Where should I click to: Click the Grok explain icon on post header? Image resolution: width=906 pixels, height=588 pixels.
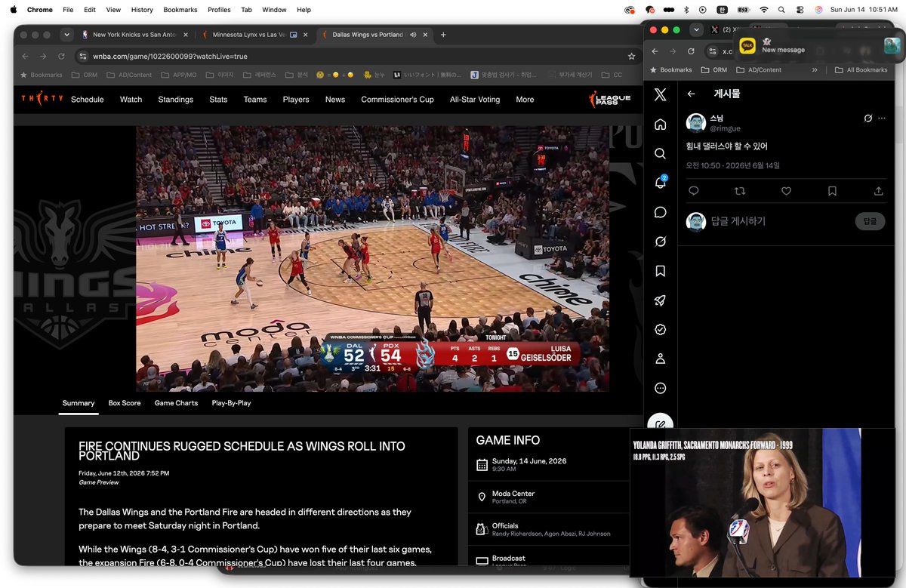point(868,119)
